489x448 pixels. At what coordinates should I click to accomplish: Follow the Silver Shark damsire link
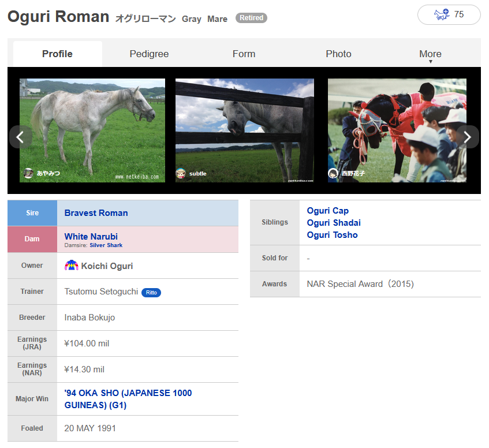click(x=106, y=245)
